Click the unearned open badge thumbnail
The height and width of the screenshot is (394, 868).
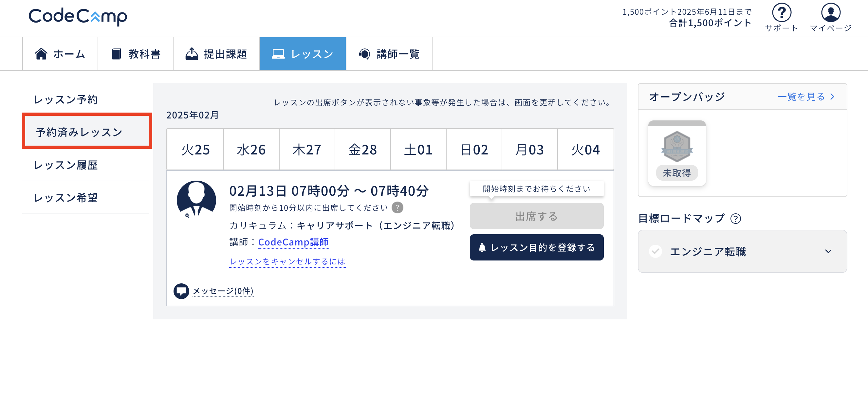coord(676,147)
